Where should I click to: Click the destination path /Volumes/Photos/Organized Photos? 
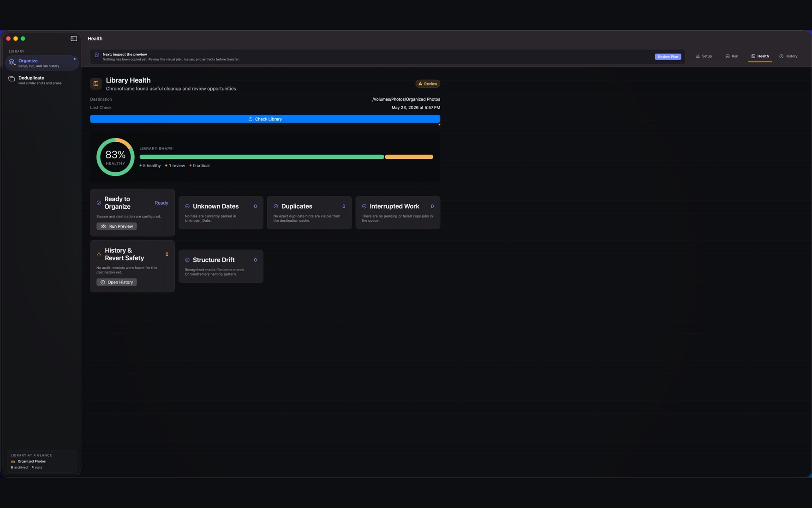pyautogui.click(x=406, y=99)
